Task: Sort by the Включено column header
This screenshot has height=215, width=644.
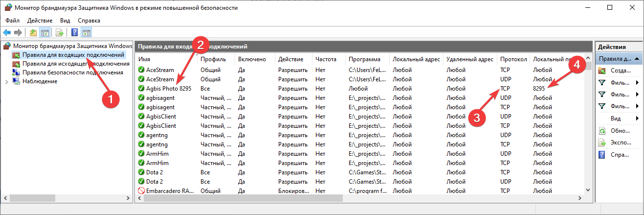Action: 255,59
